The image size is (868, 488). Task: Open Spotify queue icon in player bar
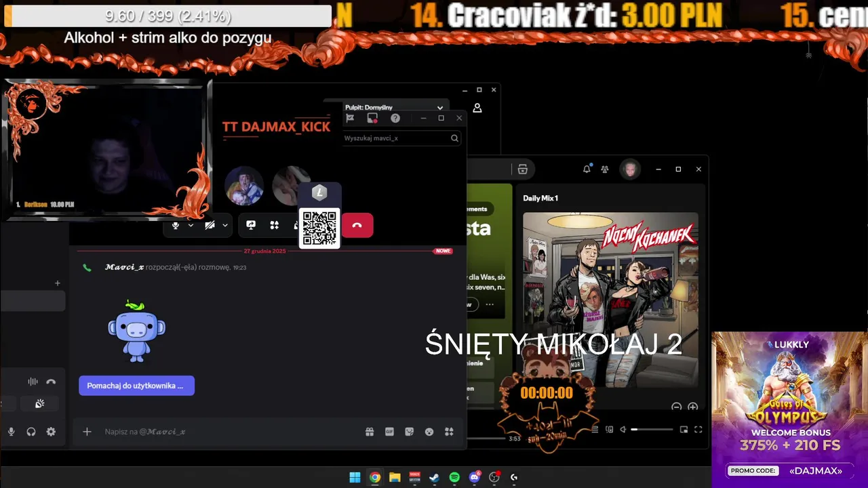[x=595, y=429]
